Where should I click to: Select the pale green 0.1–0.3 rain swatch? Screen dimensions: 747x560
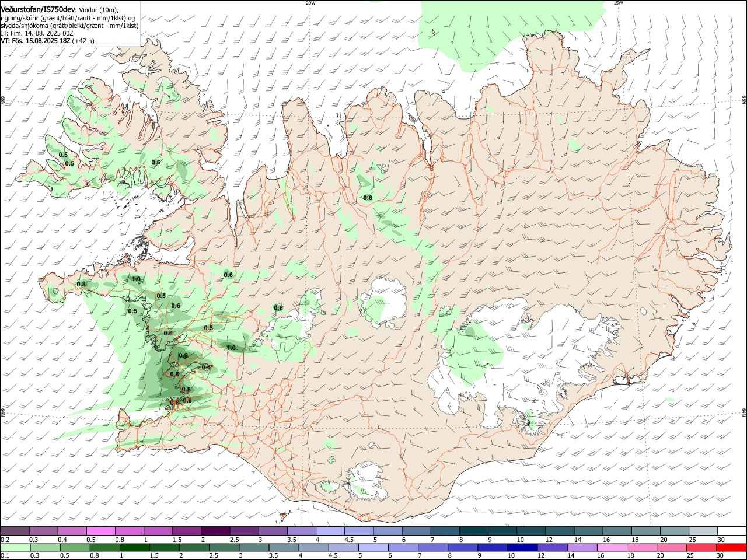tap(15, 548)
